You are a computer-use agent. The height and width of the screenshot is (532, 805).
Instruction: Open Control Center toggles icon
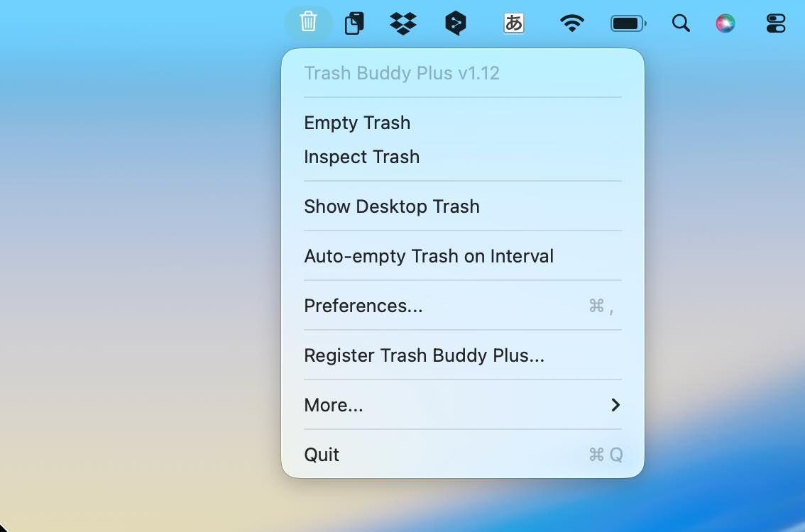coord(776,23)
